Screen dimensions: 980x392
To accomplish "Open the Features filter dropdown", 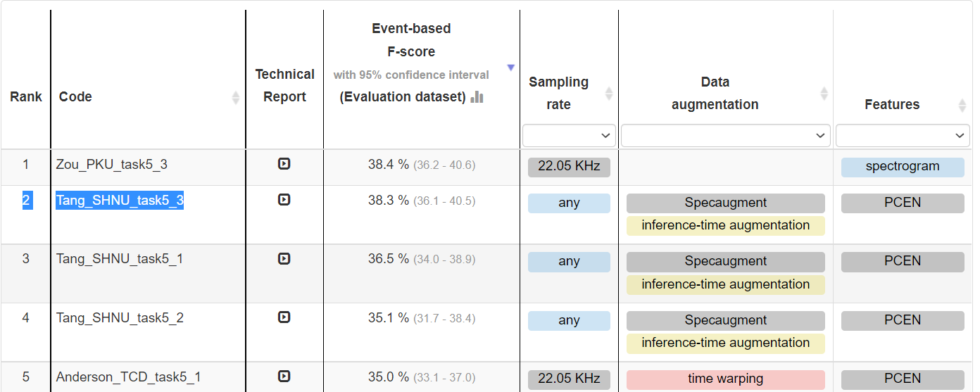I will tap(903, 135).
